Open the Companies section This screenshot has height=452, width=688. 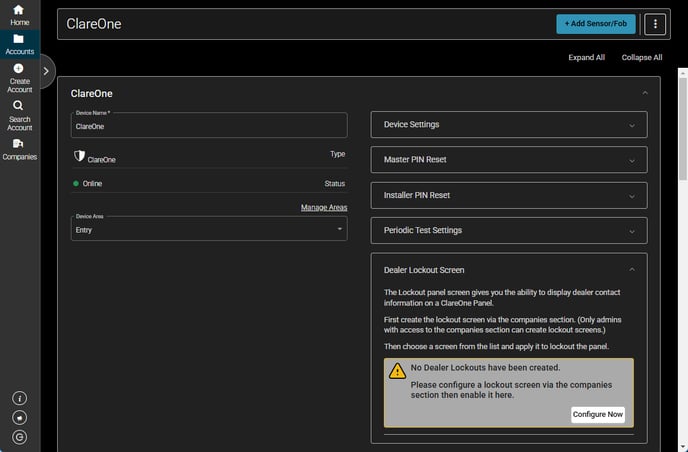pos(19,149)
